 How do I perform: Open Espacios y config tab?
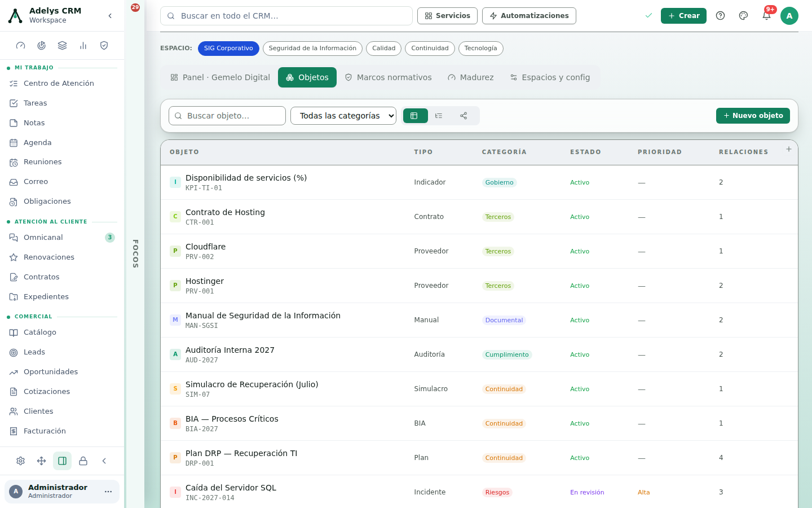(x=550, y=77)
